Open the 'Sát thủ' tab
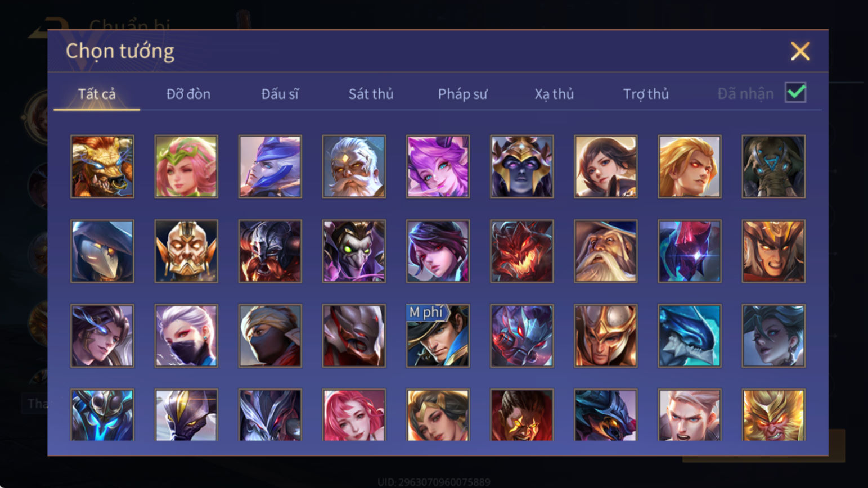868x488 pixels. tap(371, 94)
